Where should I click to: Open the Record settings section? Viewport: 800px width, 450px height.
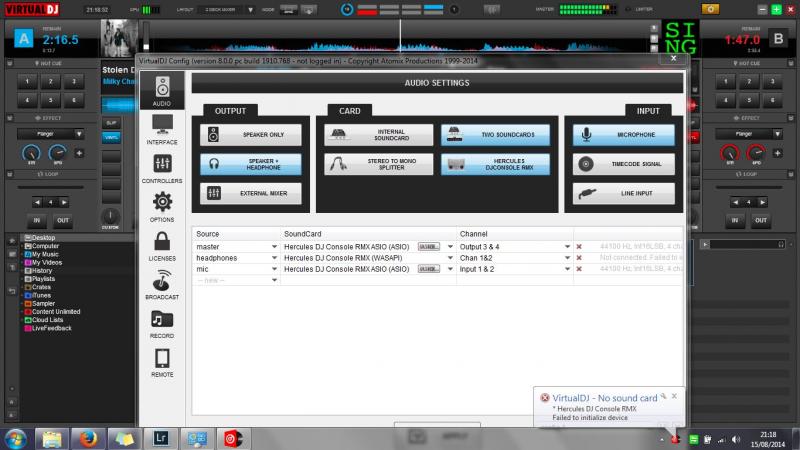(x=162, y=323)
